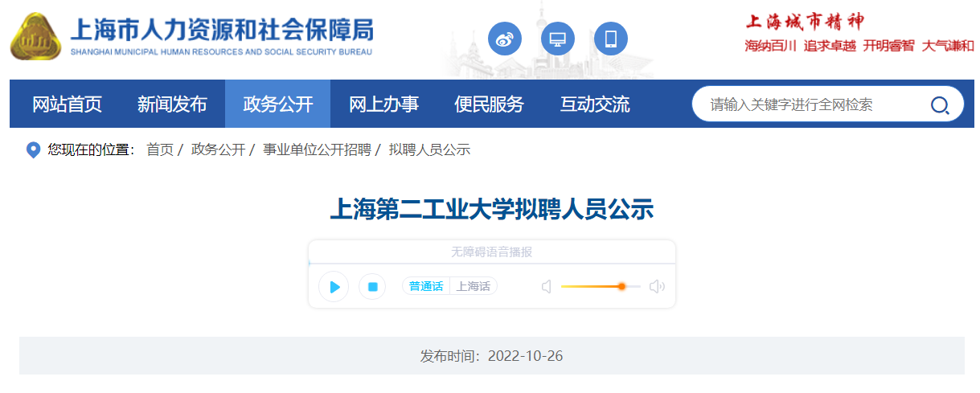Select 上海话 voice language
980x393 pixels.
[x=473, y=286]
